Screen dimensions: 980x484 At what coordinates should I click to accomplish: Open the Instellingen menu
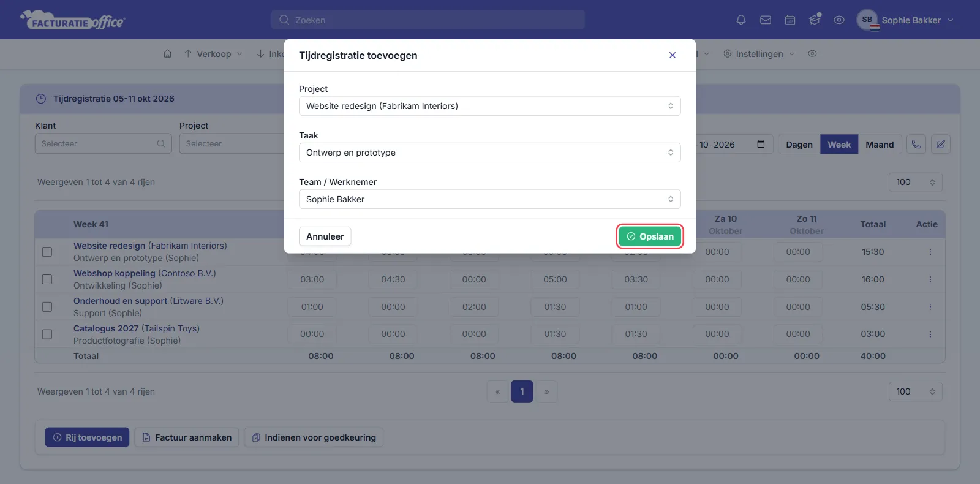tap(759, 54)
